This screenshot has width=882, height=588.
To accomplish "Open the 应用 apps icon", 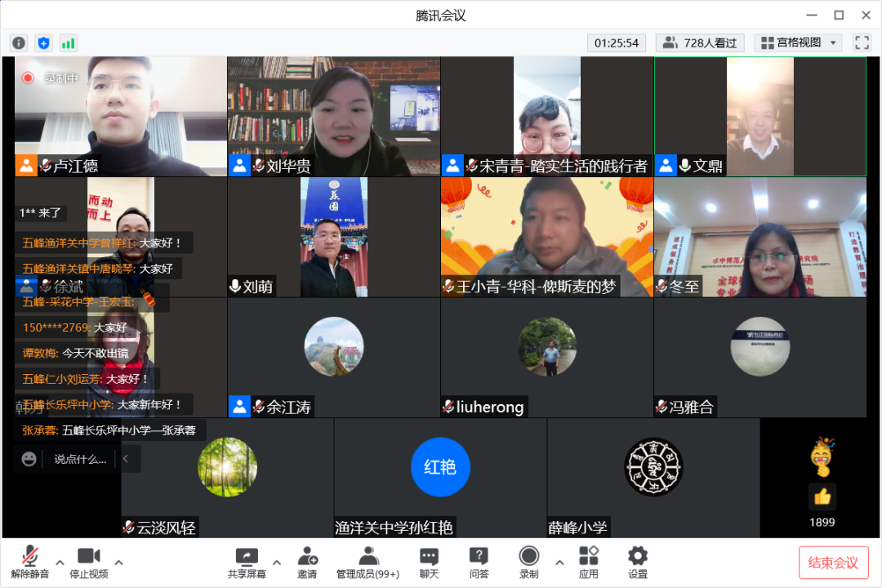I will (588, 562).
